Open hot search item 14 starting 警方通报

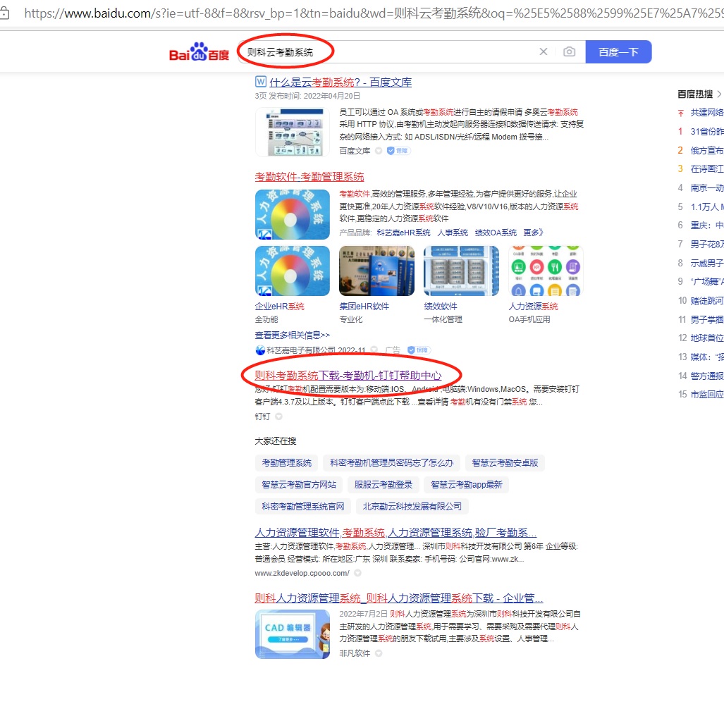point(707,376)
